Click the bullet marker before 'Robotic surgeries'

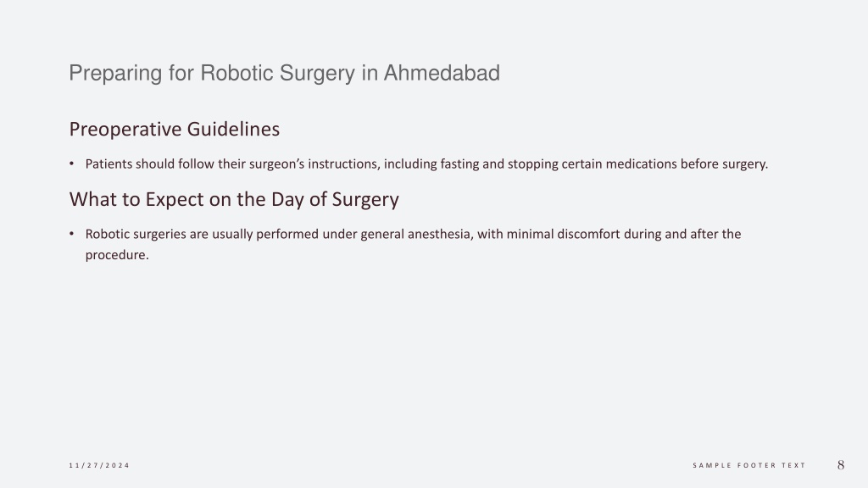[71, 234]
